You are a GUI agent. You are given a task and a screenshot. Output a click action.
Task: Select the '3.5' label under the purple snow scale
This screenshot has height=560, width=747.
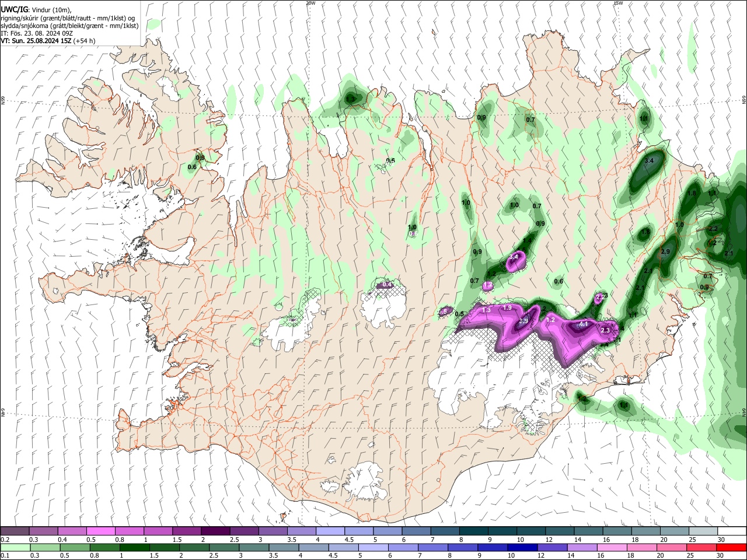click(291, 540)
